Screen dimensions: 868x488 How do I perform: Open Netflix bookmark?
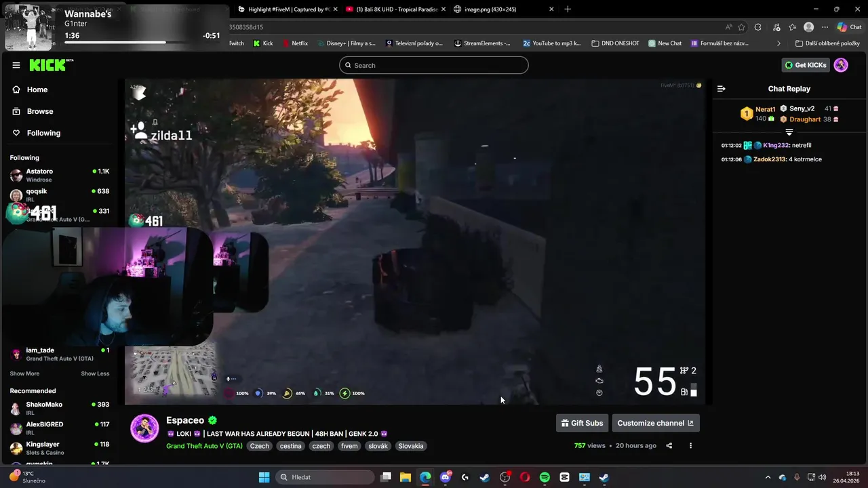coord(295,43)
